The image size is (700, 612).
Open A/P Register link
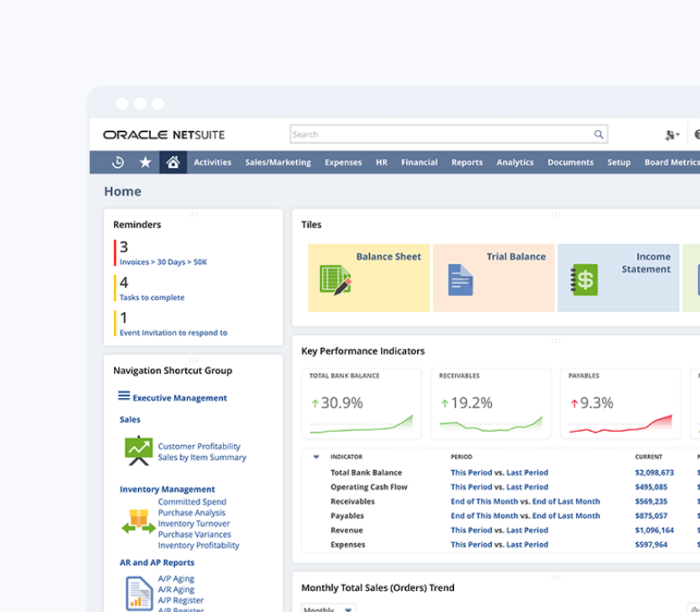pos(181,600)
